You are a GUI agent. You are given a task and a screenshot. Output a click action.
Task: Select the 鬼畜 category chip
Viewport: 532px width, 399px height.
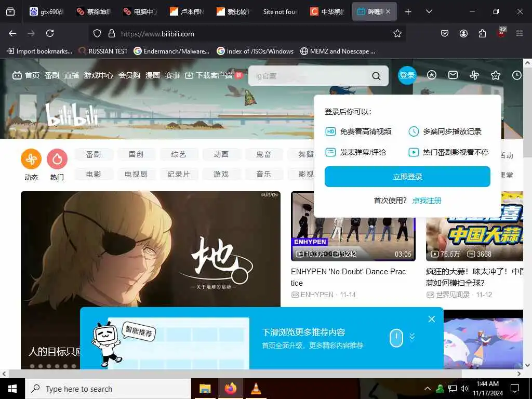263,154
